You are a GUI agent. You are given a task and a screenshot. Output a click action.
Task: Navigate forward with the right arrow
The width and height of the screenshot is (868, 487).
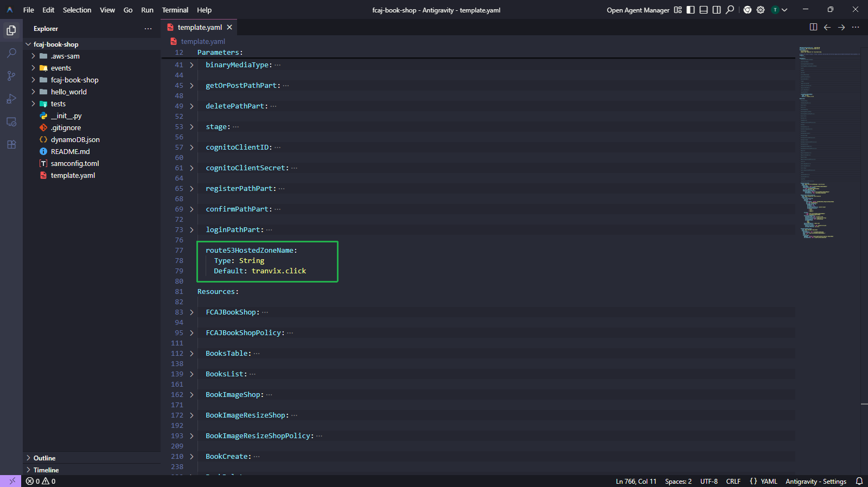tap(841, 27)
